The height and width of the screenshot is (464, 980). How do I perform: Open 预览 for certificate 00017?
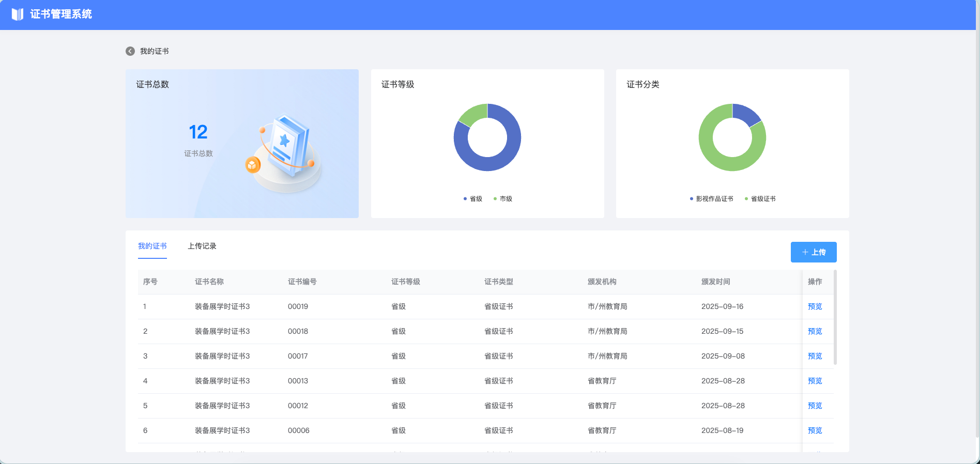pyautogui.click(x=815, y=356)
